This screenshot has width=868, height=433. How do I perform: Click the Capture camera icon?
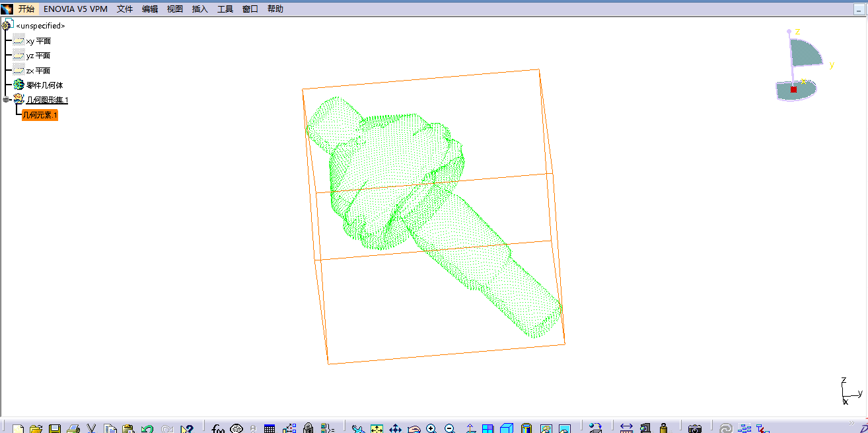coord(694,428)
